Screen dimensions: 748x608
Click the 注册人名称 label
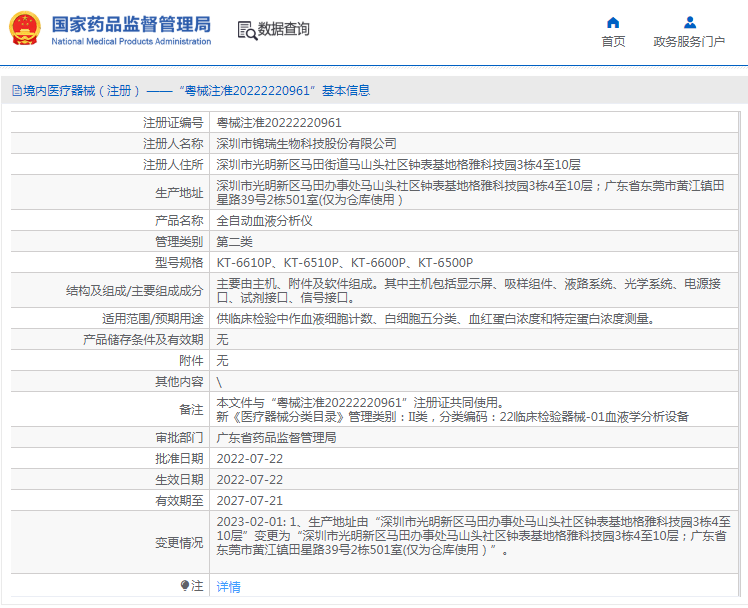(x=173, y=144)
